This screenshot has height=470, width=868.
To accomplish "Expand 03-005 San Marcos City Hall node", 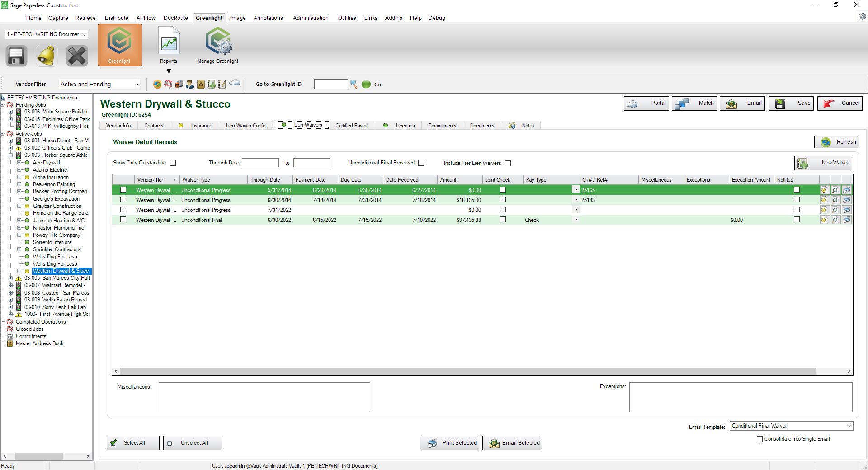I will click(11, 278).
